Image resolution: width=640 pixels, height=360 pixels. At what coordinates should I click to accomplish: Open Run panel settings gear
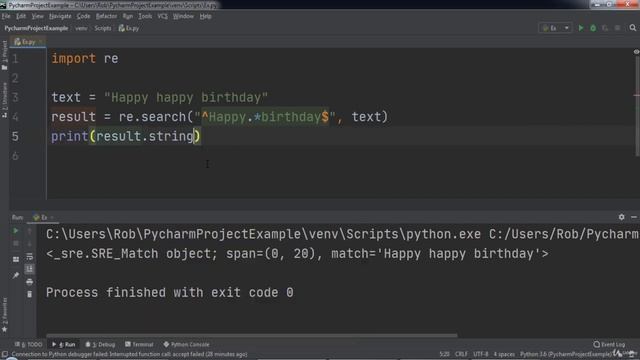click(x=621, y=217)
